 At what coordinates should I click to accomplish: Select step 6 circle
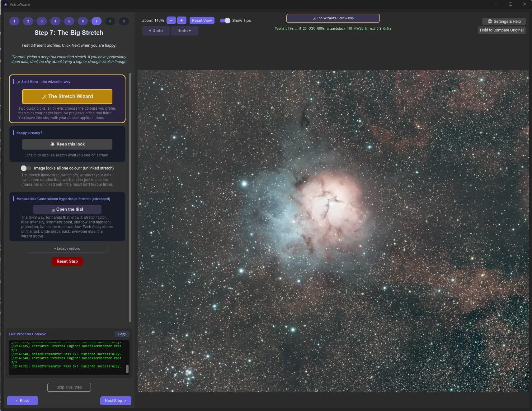83,21
